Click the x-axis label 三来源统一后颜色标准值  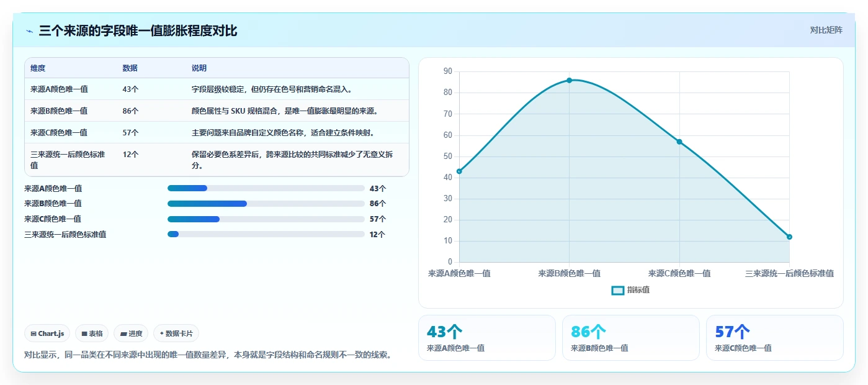point(789,273)
